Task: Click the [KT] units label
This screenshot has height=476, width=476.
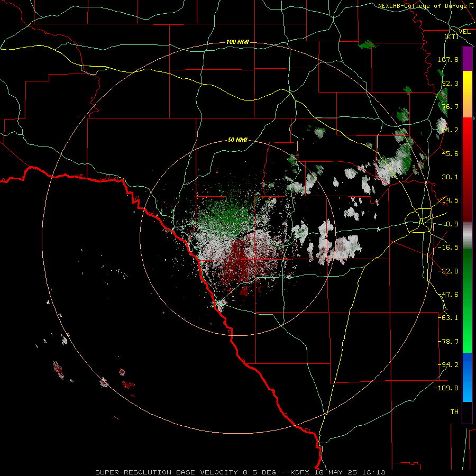Action: click(452, 36)
